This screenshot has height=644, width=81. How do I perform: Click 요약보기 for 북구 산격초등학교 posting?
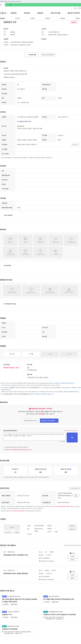(72, 556)
